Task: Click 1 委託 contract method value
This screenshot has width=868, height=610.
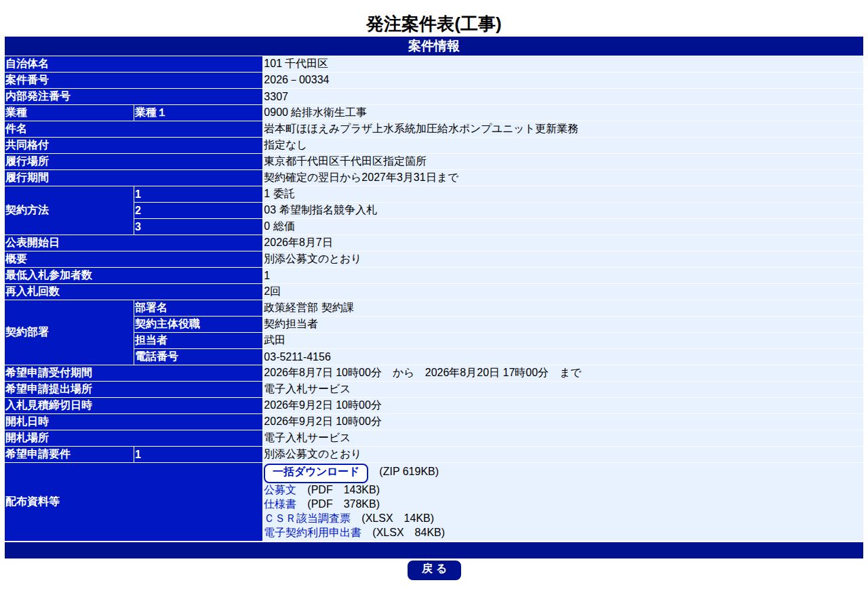Action: (x=279, y=194)
